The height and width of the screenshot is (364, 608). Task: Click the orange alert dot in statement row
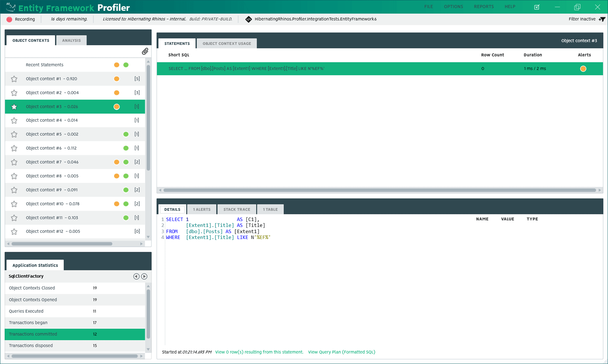pos(583,69)
